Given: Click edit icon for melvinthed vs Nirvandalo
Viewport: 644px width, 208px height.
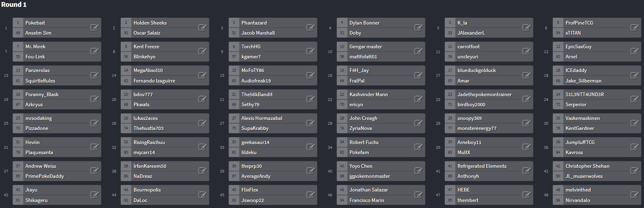Looking at the screenshot, I should point(635,195).
